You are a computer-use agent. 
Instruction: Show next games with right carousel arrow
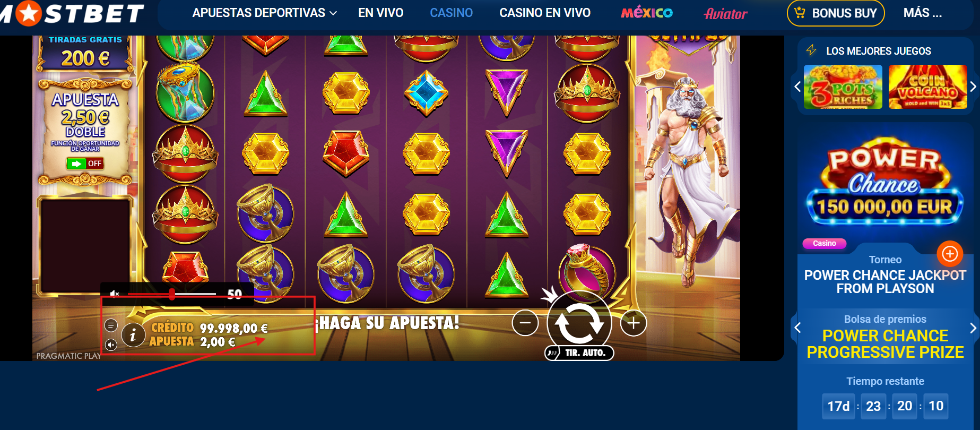click(x=973, y=87)
